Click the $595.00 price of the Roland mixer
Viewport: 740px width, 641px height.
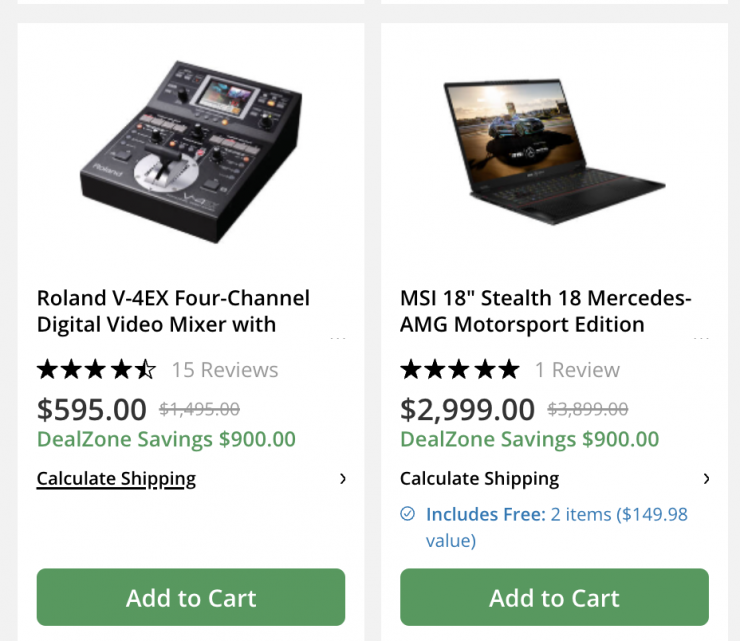coord(92,409)
